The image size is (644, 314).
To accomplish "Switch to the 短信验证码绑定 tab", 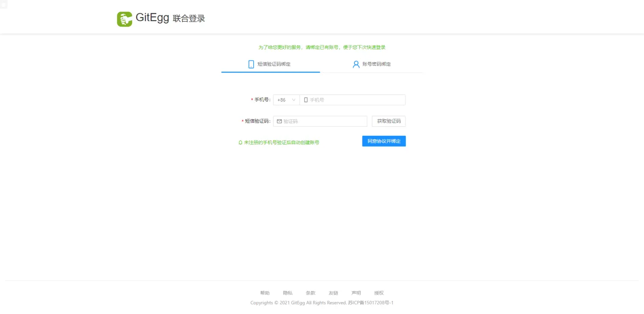I will tap(270, 64).
